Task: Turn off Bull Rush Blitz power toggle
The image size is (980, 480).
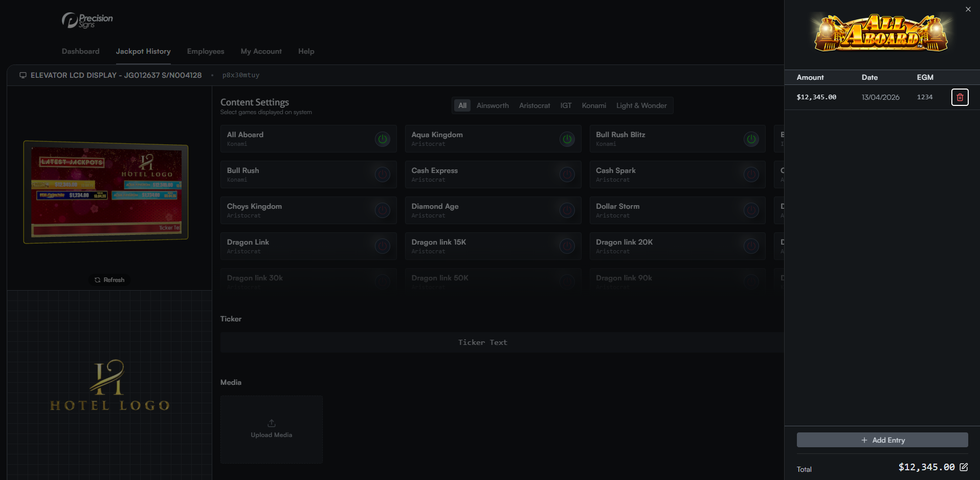Action: click(x=751, y=139)
